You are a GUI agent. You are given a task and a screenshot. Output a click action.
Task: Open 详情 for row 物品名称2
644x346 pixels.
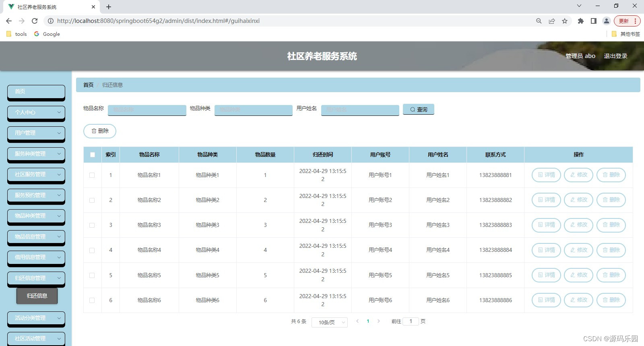coord(546,200)
